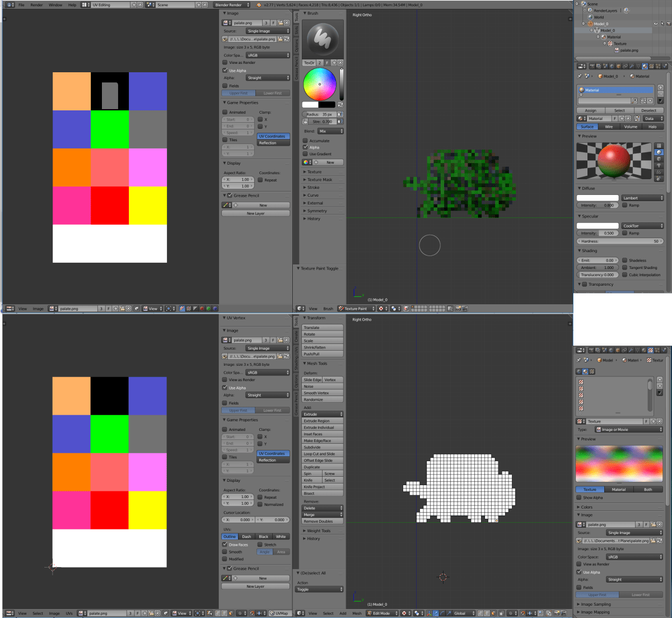Enable Cubic Interpolation checkbox
Viewport: 672px width, 618px height.
click(625, 275)
